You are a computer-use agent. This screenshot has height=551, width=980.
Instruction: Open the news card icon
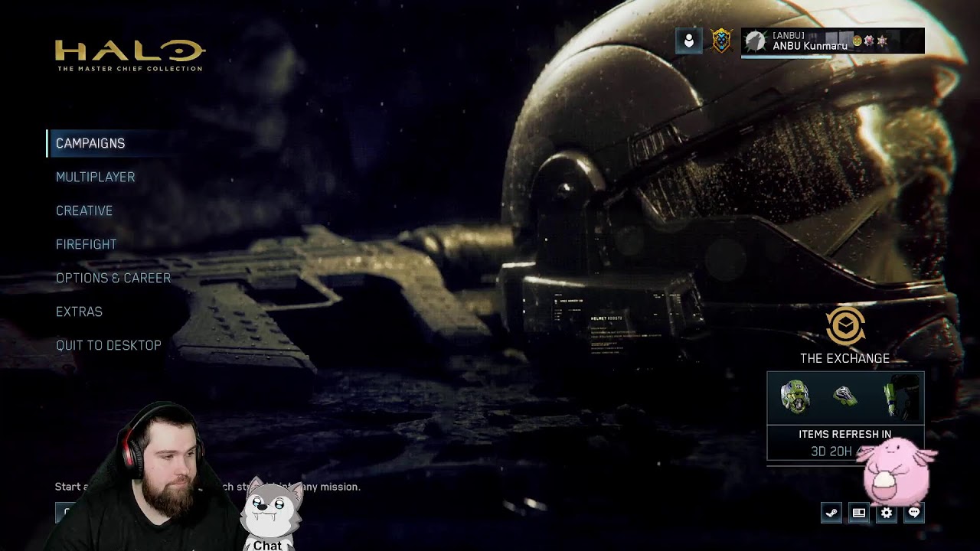[x=859, y=513]
